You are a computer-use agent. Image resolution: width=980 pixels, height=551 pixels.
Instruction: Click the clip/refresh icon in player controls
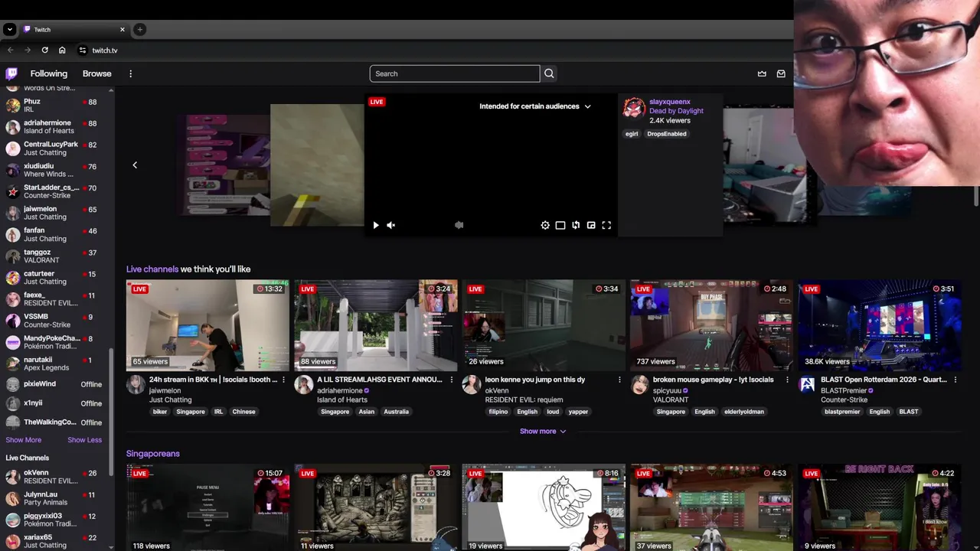point(576,225)
